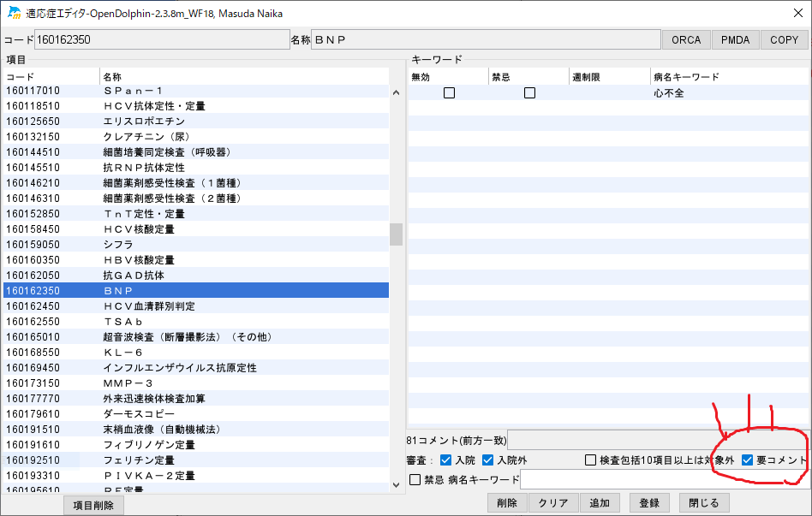812x516 pixels.
Task: Select the ＴＳＡｂ row
Action: [196, 322]
